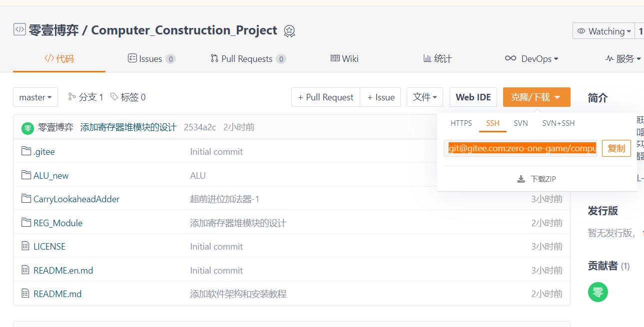Image resolution: width=644 pixels, height=327 pixels.
Task: Click the 超前进位加法器-1 commit message
Action: point(225,199)
